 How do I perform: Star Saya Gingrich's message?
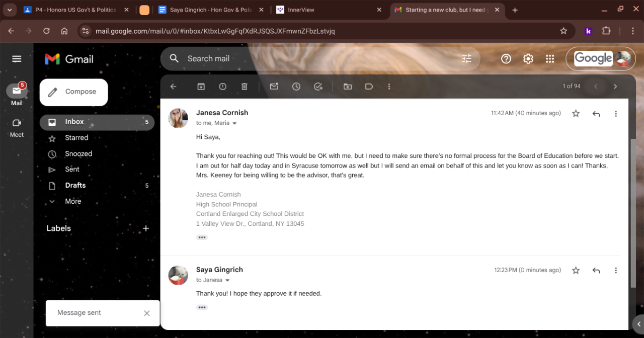[x=576, y=271]
